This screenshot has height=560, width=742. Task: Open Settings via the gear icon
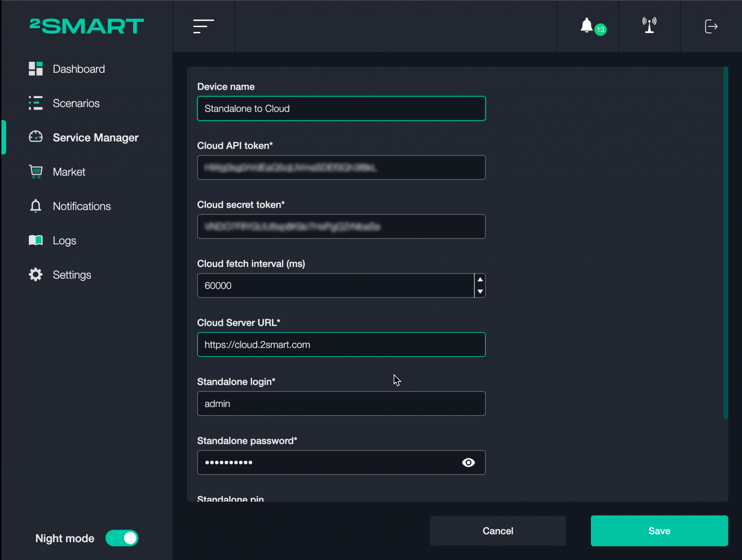click(x=35, y=274)
